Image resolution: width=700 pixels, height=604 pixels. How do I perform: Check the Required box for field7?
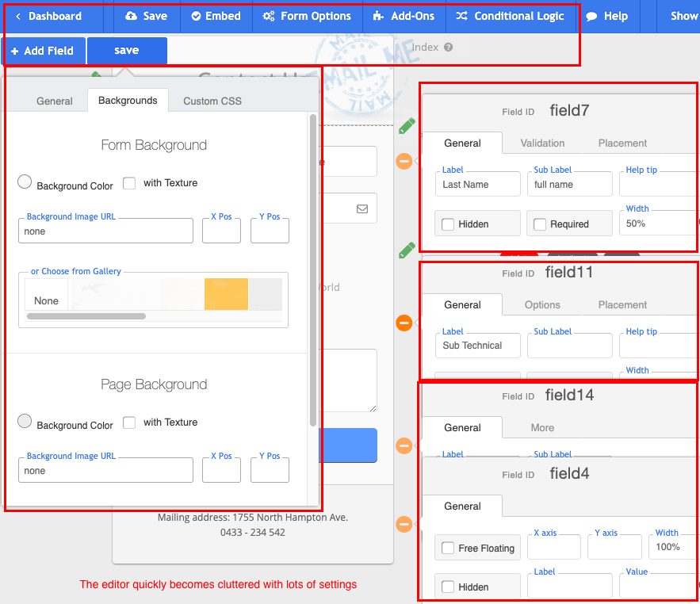pos(540,224)
